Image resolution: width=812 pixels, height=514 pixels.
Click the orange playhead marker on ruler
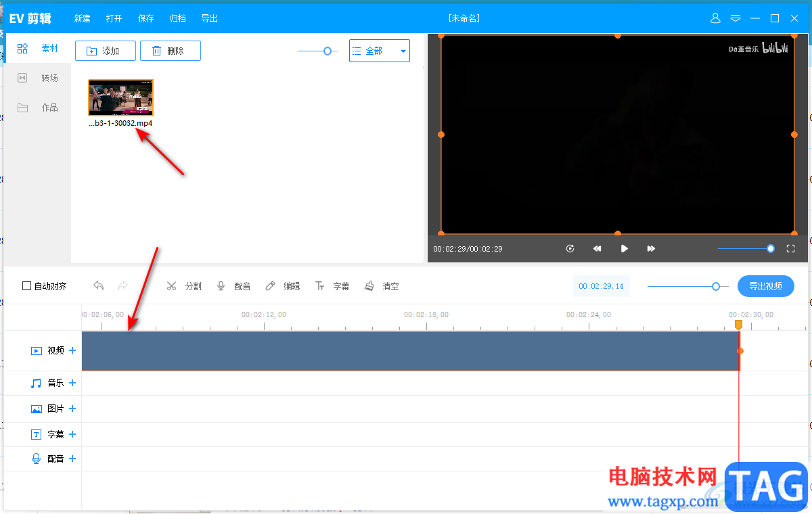(738, 325)
